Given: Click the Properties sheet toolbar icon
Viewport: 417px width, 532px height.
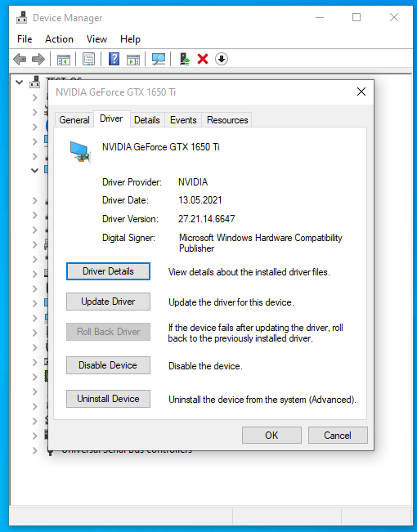Looking at the screenshot, I should [x=88, y=59].
